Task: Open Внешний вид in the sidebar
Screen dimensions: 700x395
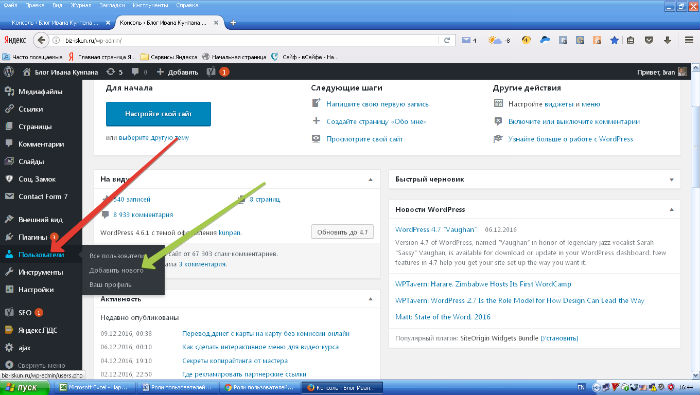Action: click(41, 220)
